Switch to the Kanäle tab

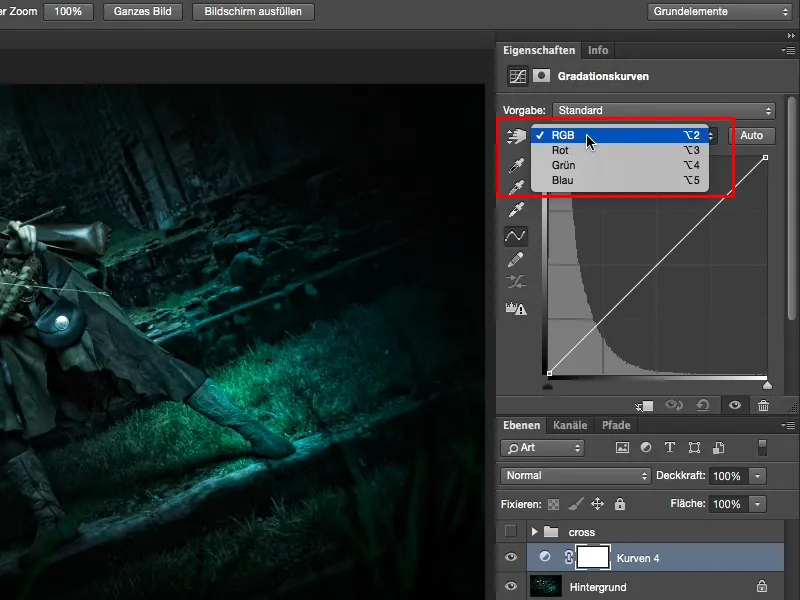tap(570, 425)
